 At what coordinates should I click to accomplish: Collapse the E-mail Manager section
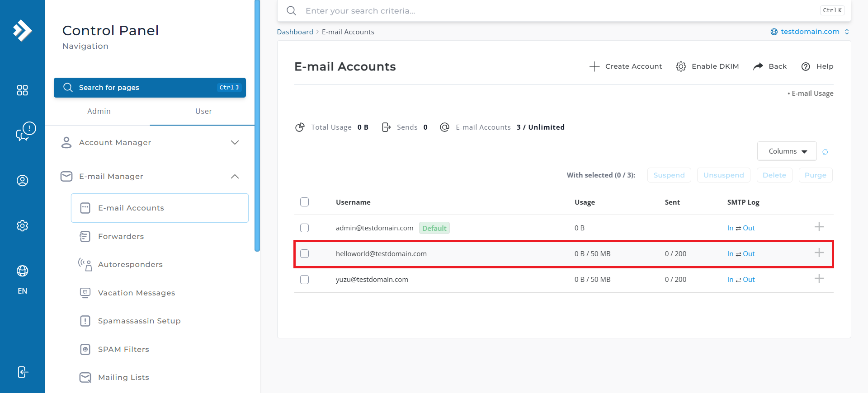150,177
